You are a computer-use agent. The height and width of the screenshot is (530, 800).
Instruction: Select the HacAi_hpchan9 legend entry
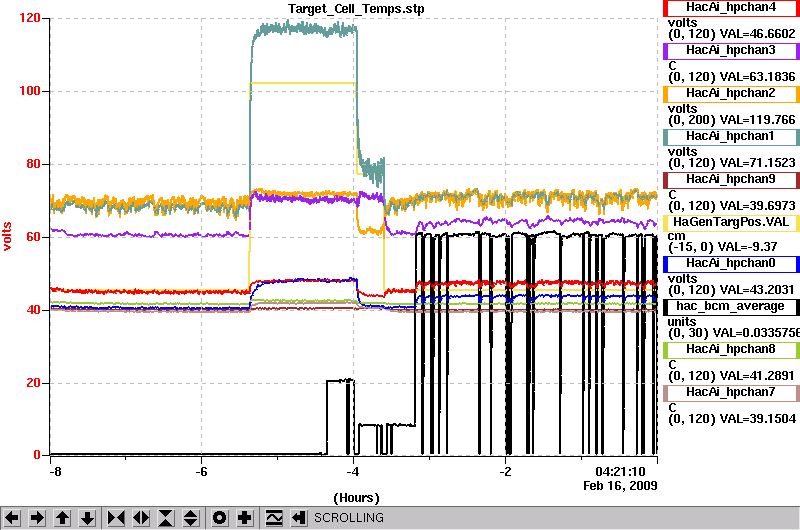click(x=731, y=180)
